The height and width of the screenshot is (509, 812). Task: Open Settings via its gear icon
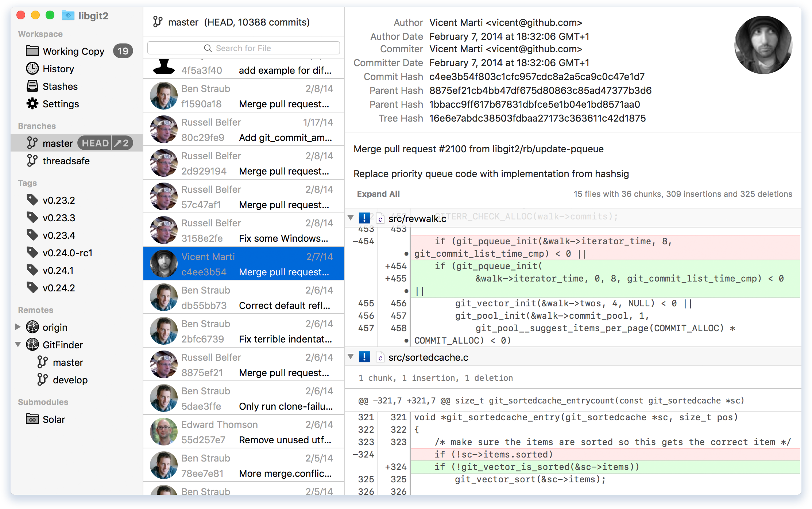32,104
